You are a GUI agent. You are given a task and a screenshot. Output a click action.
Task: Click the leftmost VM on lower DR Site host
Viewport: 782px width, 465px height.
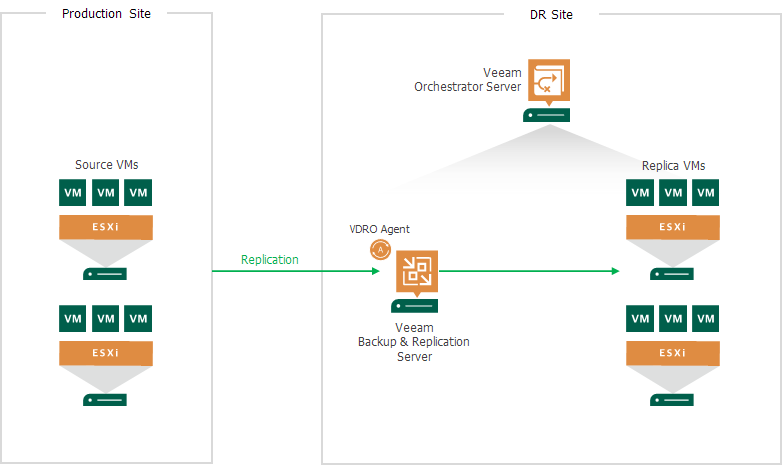point(640,319)
